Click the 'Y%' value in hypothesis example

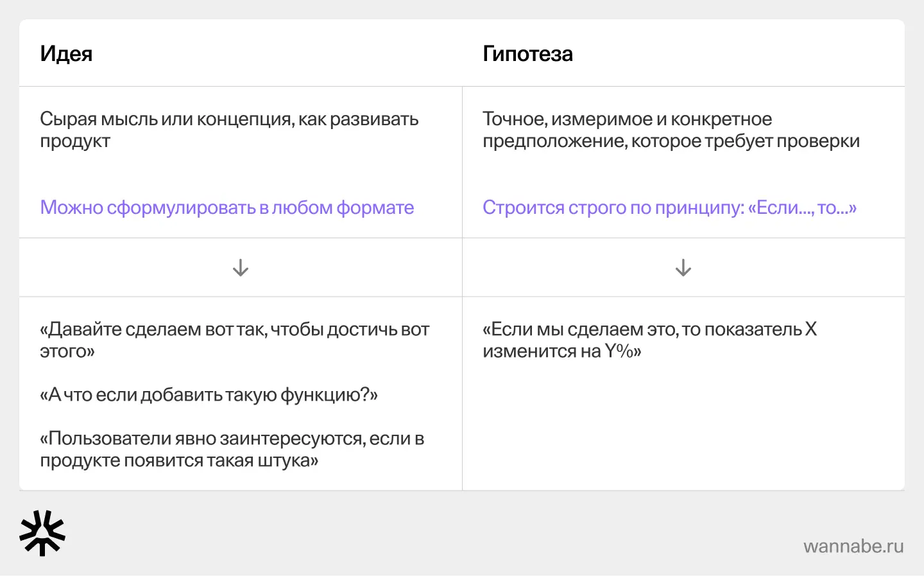pos(620,351)
